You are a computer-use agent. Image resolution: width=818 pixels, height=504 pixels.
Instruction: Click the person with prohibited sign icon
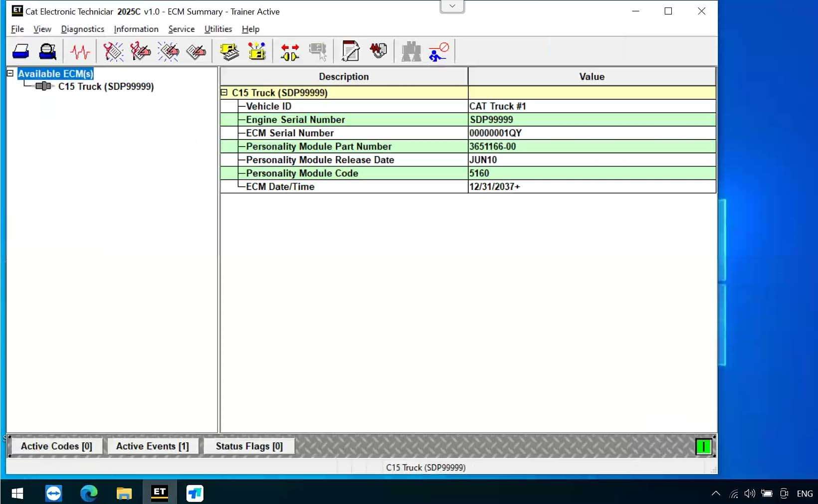[438, 51]
